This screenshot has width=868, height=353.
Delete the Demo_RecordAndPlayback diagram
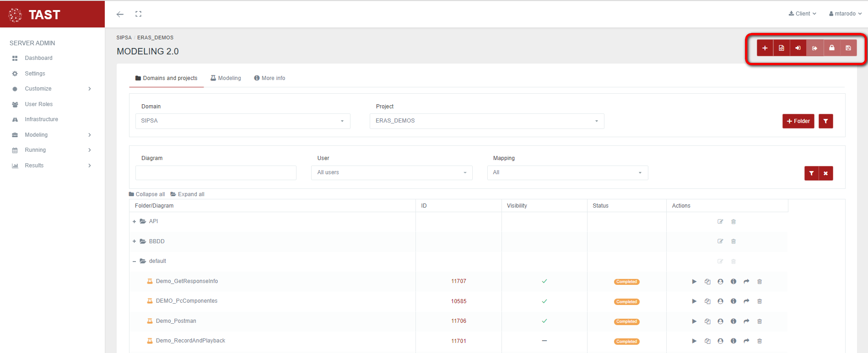[x=760, y=341]
